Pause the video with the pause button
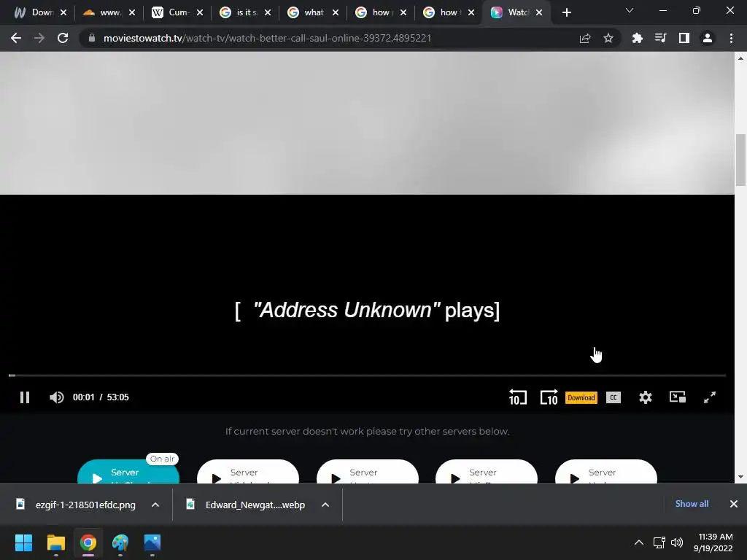747x560 pixels. [25, 397]
